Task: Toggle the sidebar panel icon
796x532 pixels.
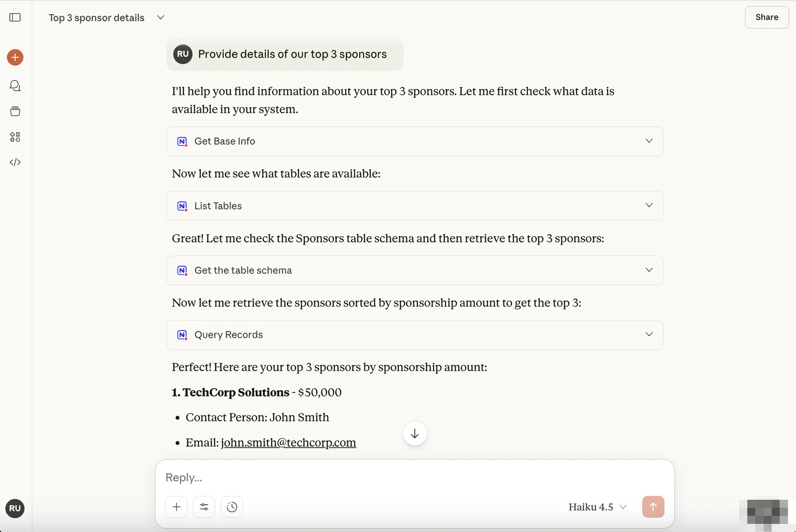Action: (x=15, y=17)
